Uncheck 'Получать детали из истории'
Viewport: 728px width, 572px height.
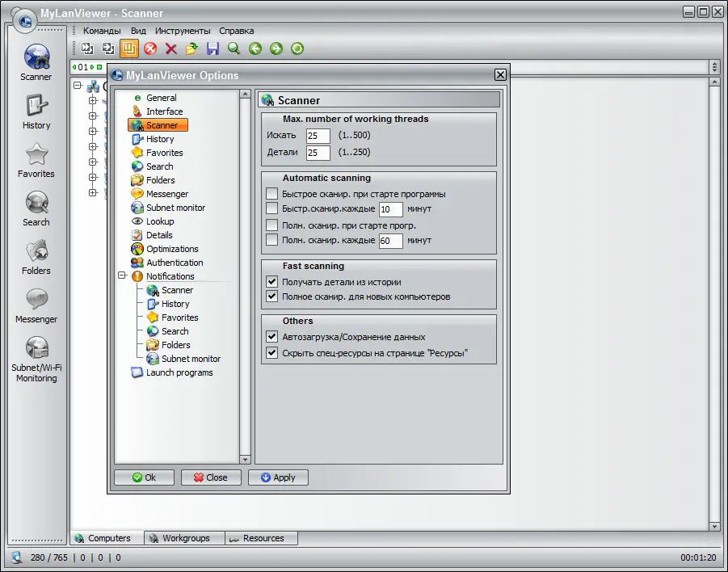coord(271,281)
